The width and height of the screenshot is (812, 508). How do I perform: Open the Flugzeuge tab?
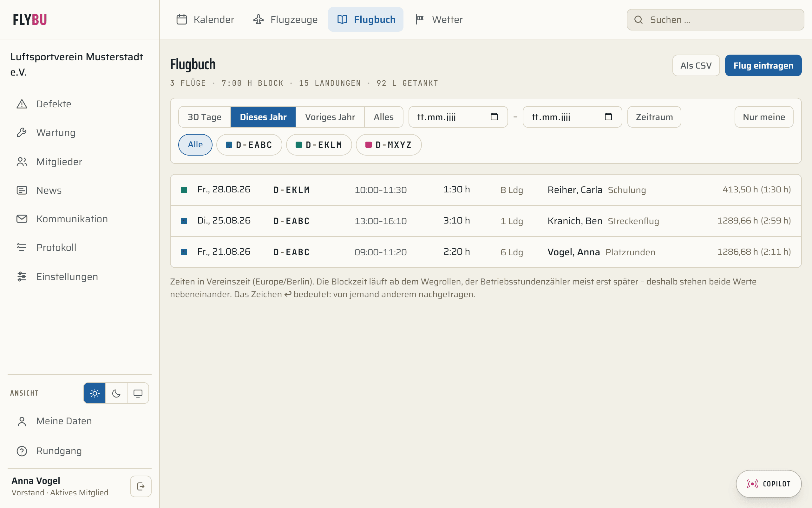click(285, 19)
